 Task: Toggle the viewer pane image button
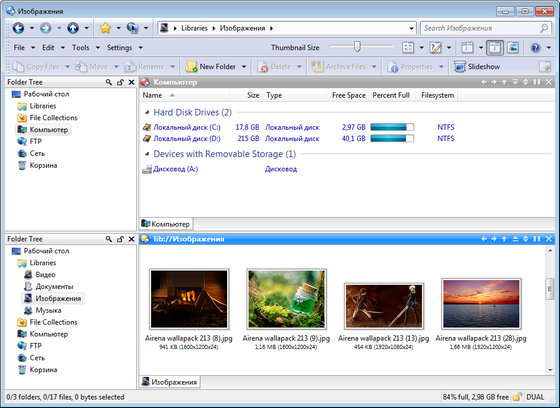[x=513, y=48]
